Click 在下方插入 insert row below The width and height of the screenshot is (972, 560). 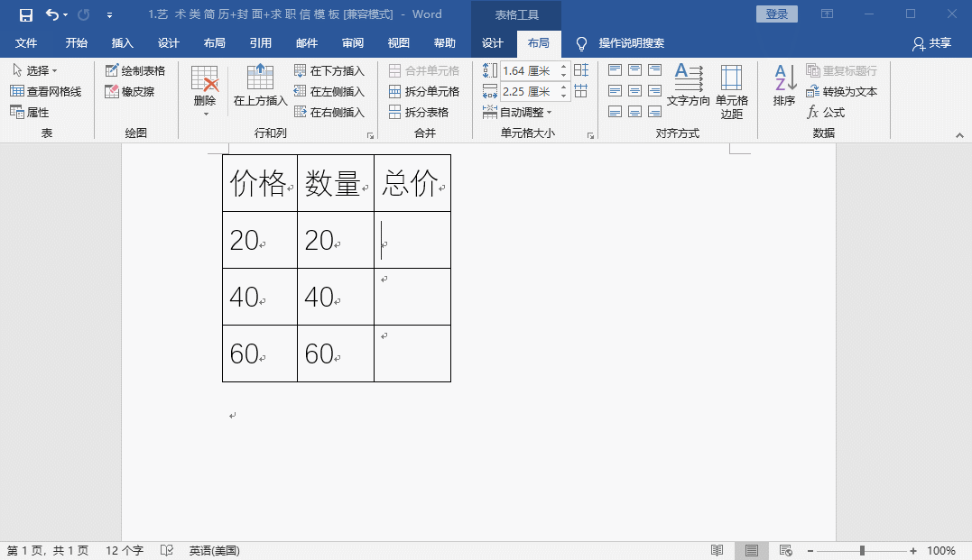point(329,70)
